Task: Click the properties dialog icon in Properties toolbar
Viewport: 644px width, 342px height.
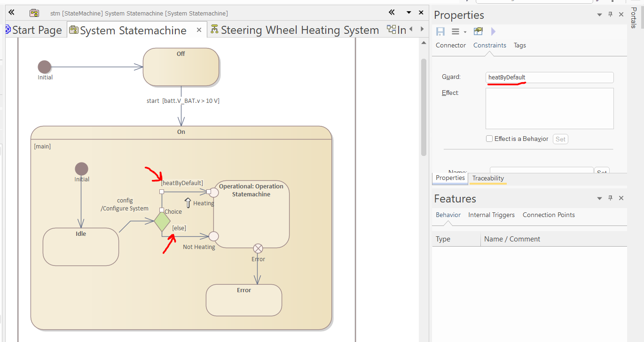Action: (478, 31)
